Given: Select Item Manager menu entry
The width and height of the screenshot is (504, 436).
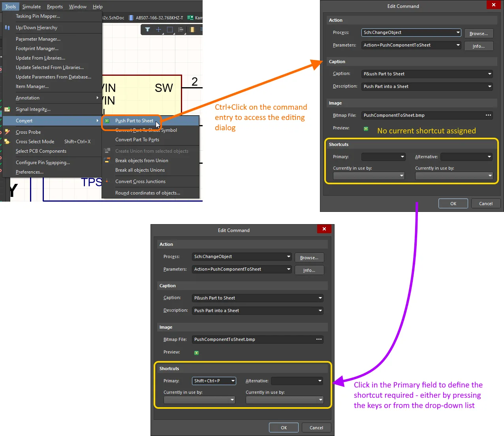Looking at the screenshot, I should (x=52, y=86).
